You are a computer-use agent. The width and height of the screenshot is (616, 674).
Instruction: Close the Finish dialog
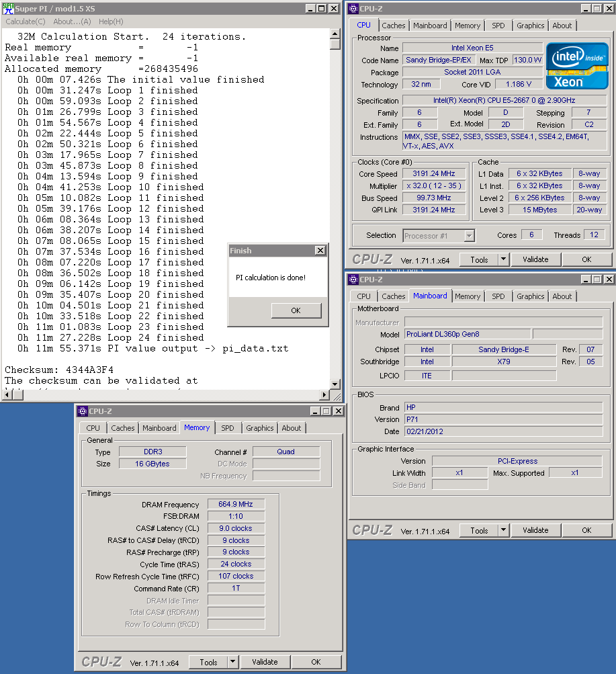(x=320, y=250)
